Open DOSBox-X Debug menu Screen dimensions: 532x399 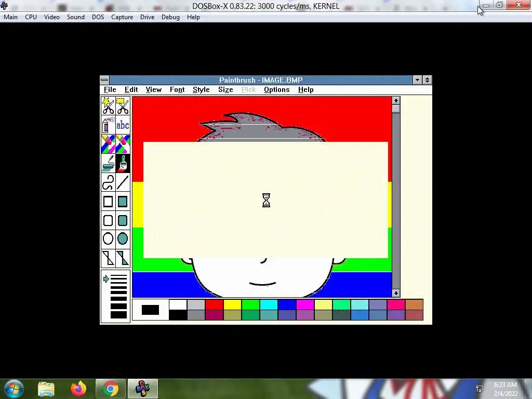tap(170, 17)
